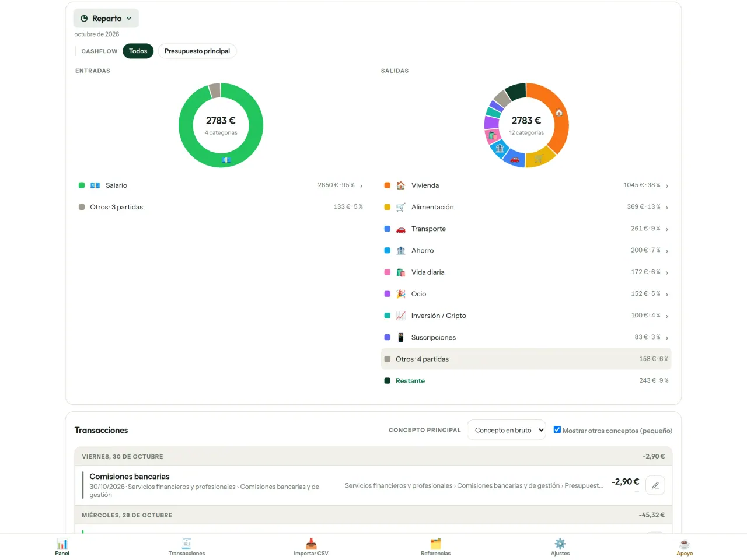The width and height of the screenshot is (747, 560).
Task: Select the Todos cashflow filter
Action: [138, 51]
